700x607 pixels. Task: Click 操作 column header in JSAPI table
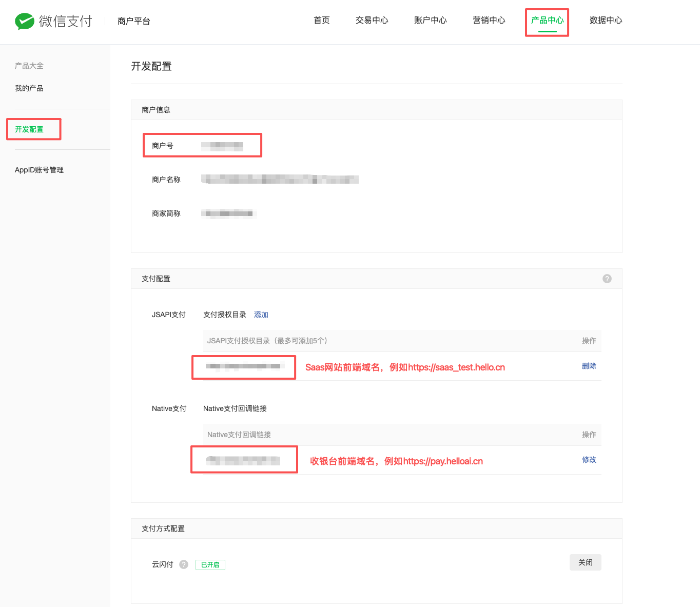pos(589,341)
